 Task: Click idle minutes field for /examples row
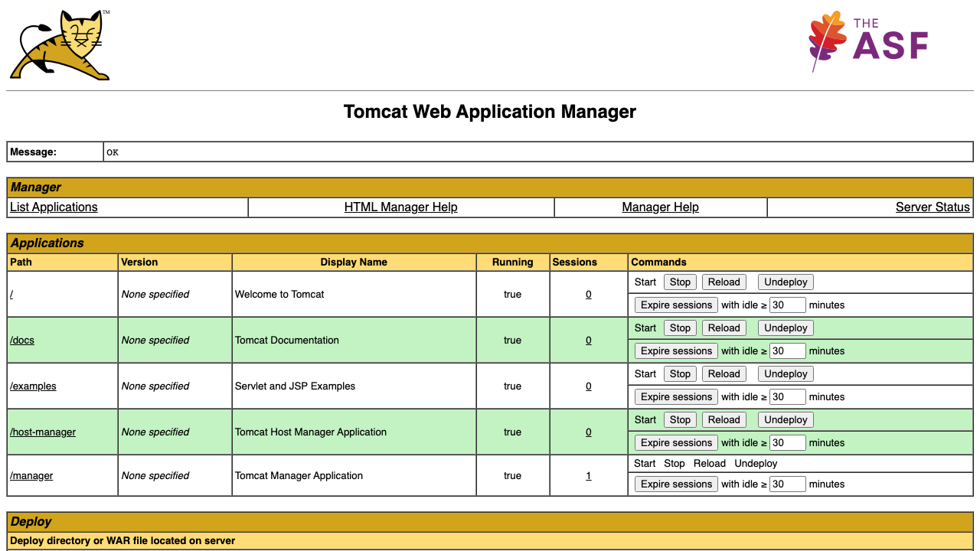point(788,397)
